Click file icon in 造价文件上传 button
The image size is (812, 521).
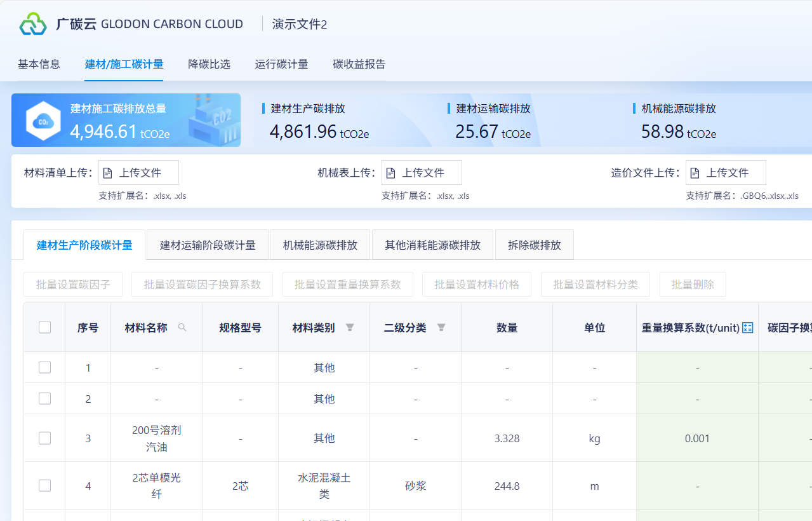pyautogui.click(x=695, y=173)
